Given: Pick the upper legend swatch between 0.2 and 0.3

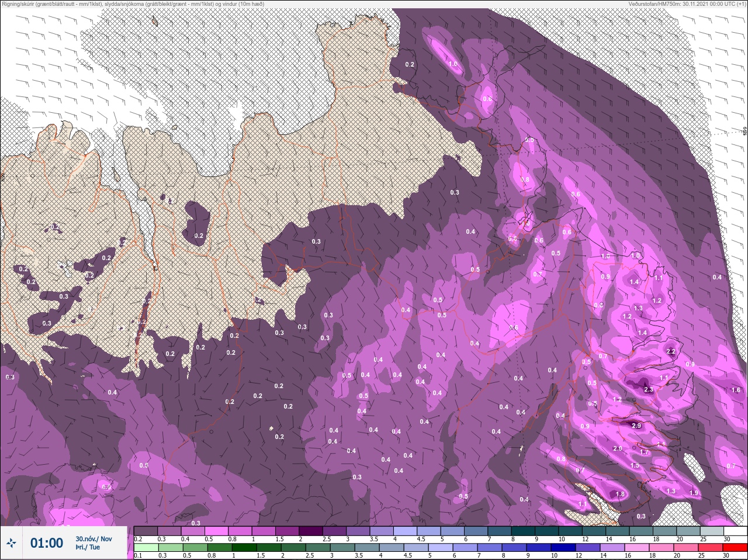Looking at the screenshot, I should (146, 531).
